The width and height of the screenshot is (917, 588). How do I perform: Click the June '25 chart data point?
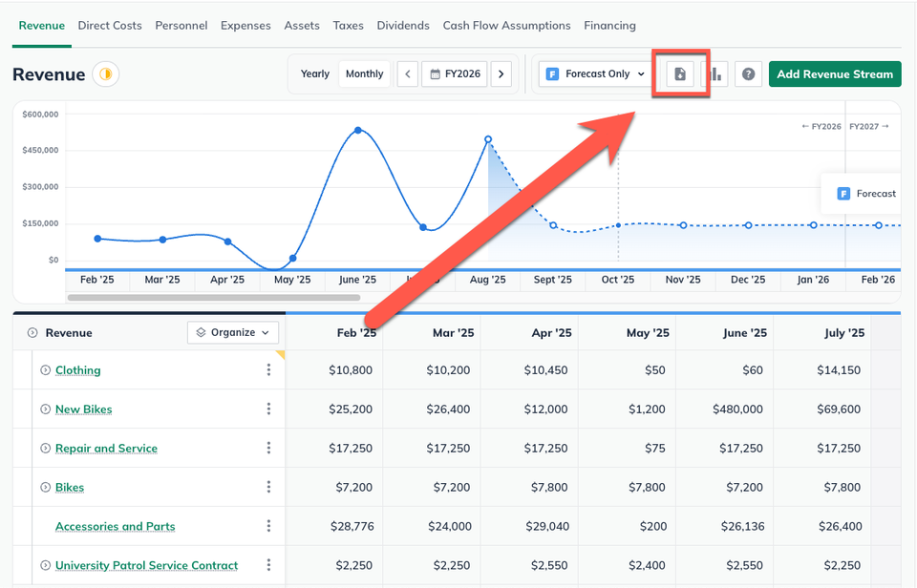pos(358,131)
